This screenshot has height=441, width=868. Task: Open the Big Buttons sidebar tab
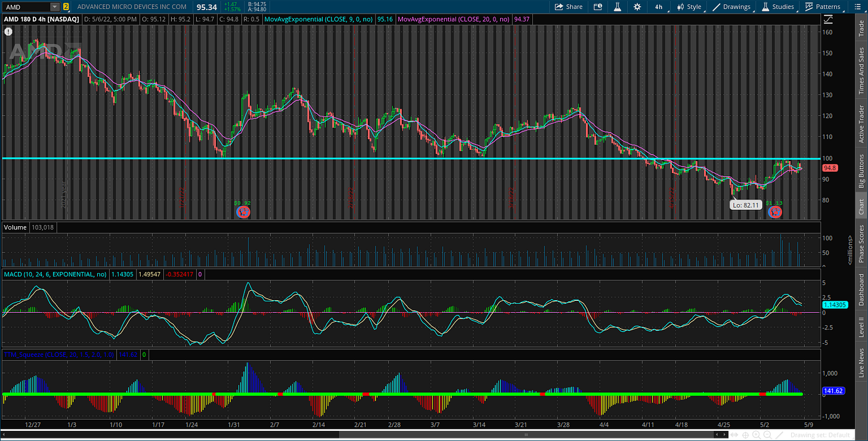[x=860, y=171]
